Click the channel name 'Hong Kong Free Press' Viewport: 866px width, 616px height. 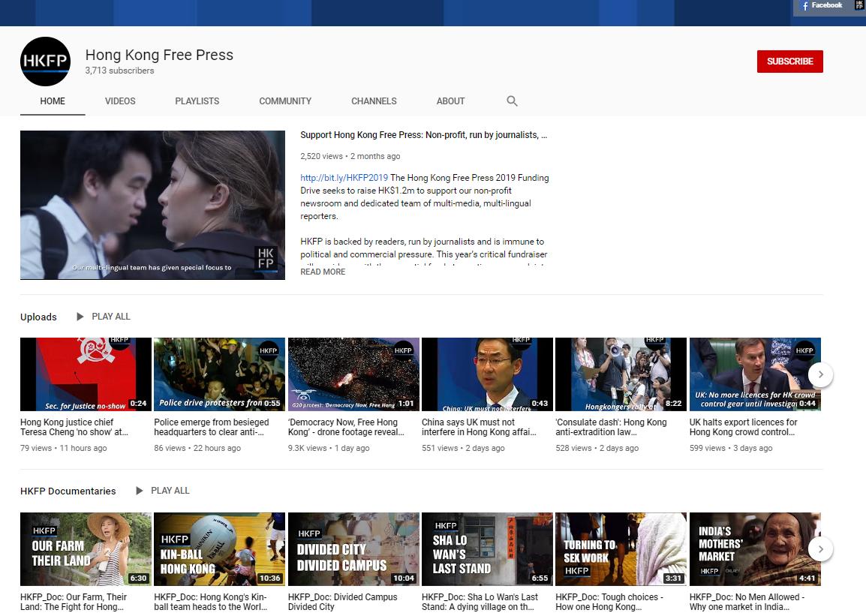159,55
